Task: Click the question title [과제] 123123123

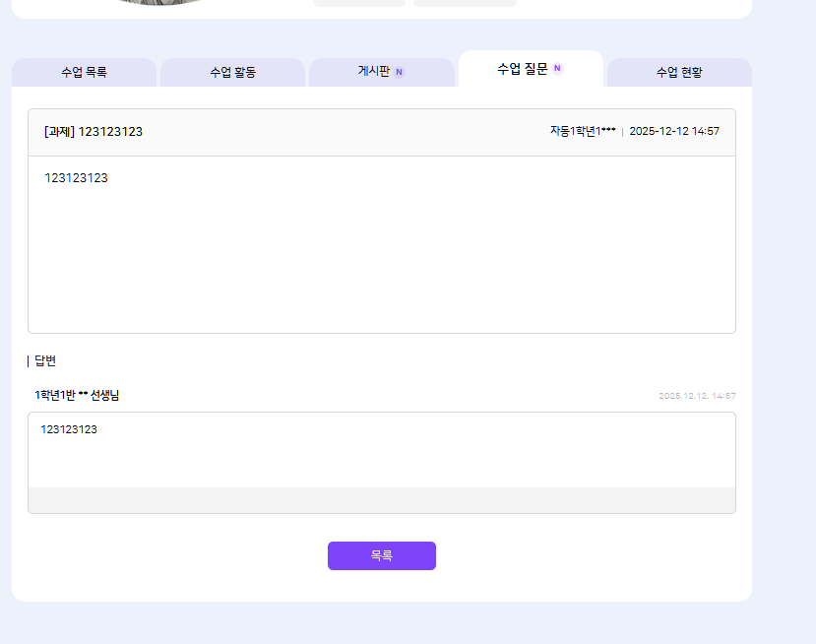Action: pos(94,132)
